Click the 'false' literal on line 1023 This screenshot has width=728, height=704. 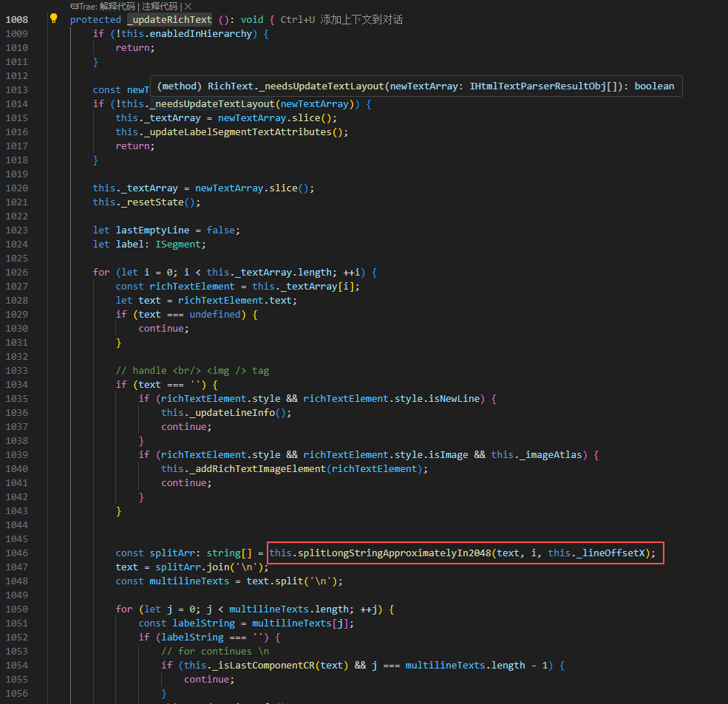coord(220,230)
